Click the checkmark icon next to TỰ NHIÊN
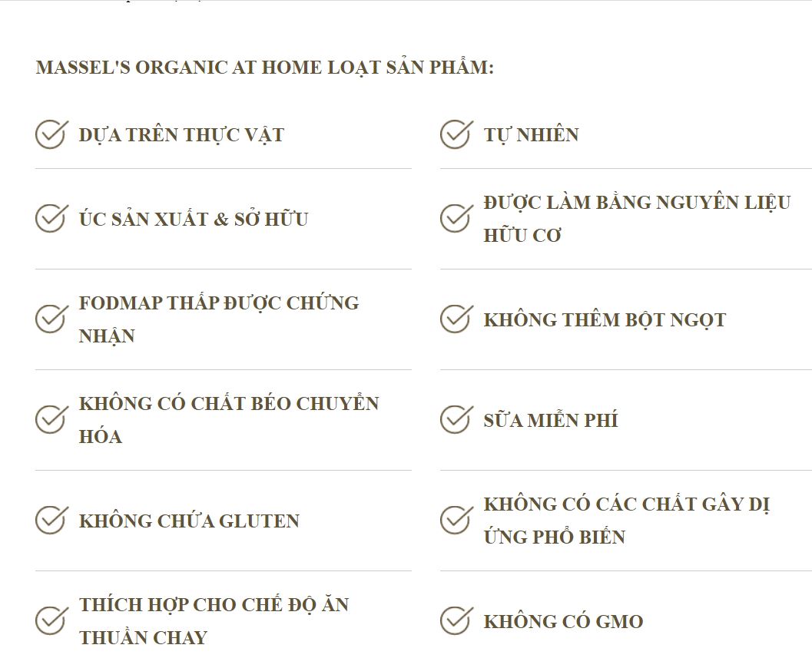 [x=456, y=134]
